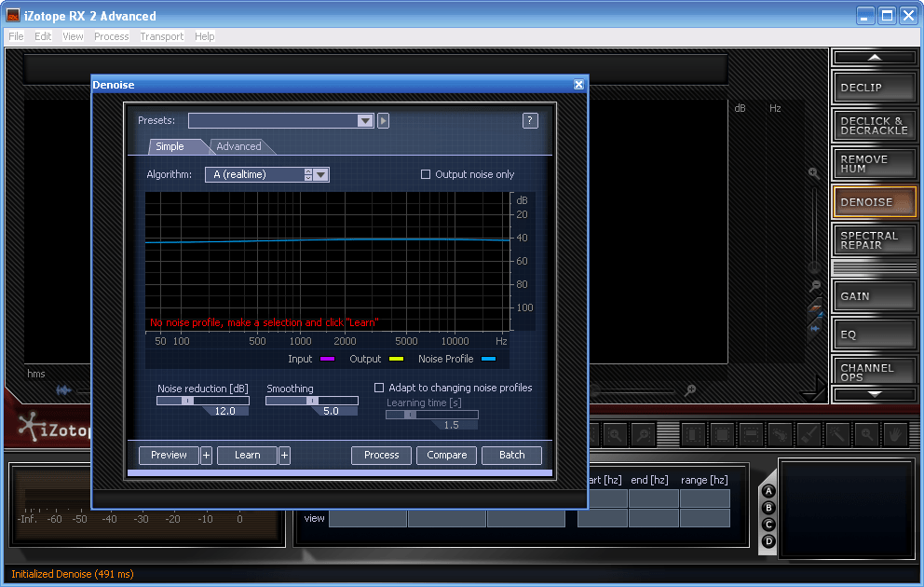Select the time-frequency rectangle selection tool
924x587 pixels.
pos(722,435)
